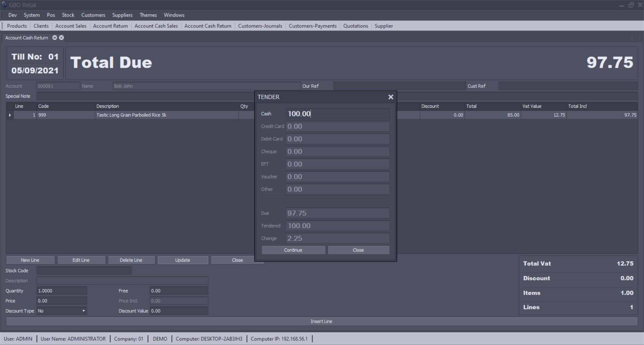The width and height of the screenshot is (644, 345).
Task: Select the Voucher amount field
Action: tap(337, 177)
